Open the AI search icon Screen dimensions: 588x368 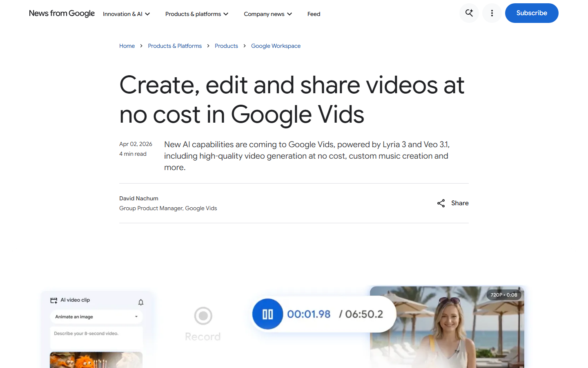tap(469, 13)
